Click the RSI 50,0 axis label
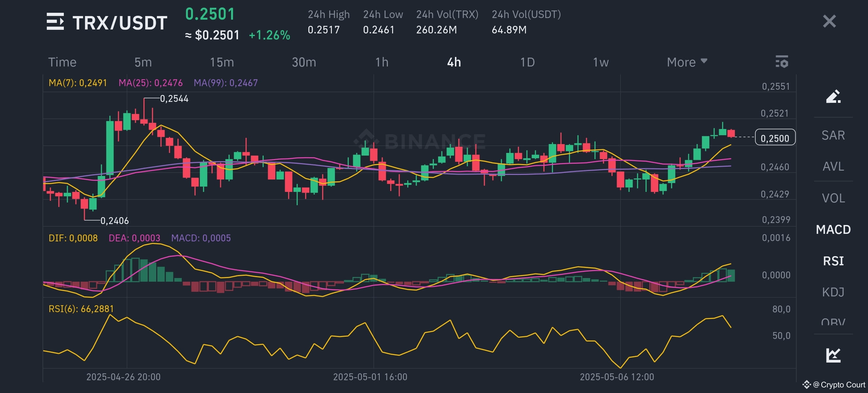This screenshot has width=868, height=393. click(781, 336)
